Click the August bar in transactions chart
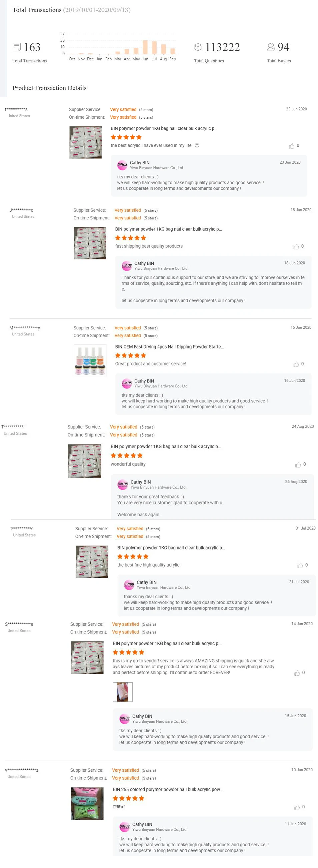Image resolution: width=318 pixels, height=868 pixels. click(x=163, y=49)
